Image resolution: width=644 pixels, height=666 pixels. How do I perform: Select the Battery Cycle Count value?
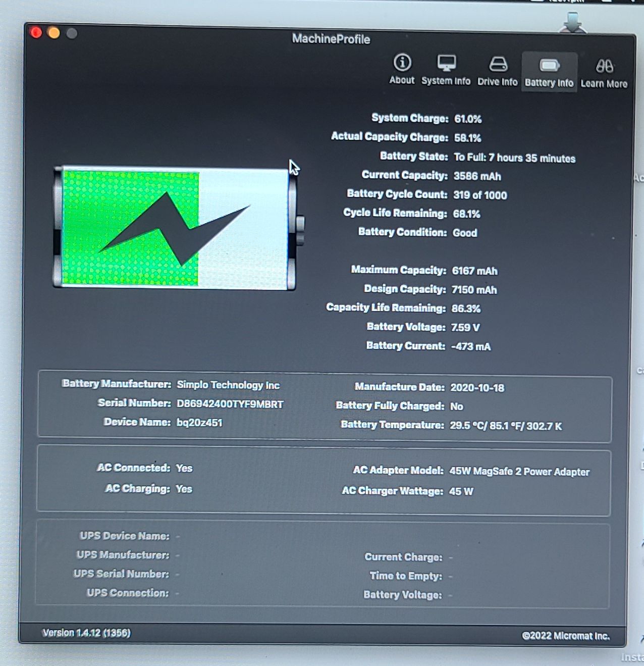[480, 195]
